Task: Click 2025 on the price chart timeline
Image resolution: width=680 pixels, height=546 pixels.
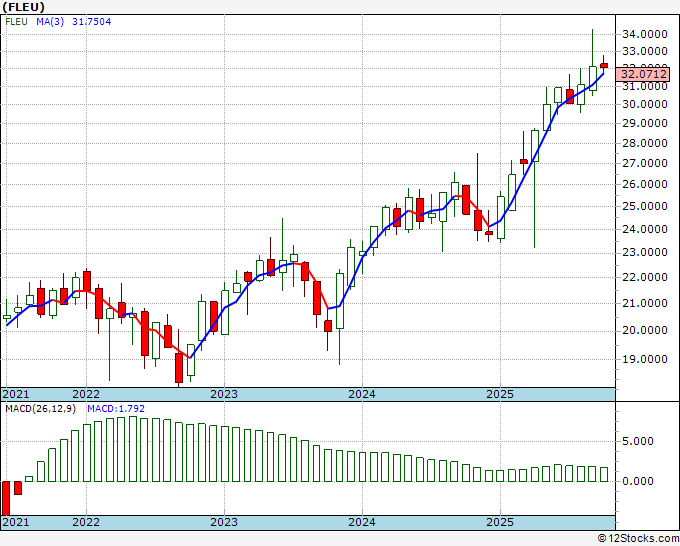Action: pos(500,394)
